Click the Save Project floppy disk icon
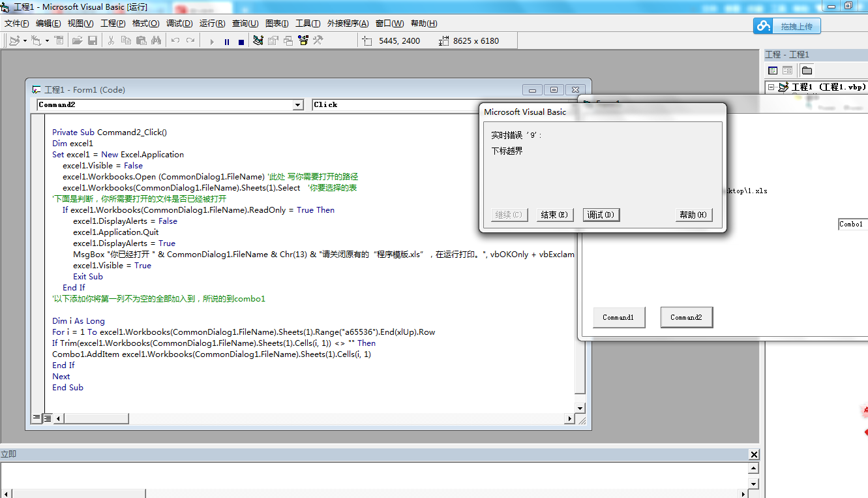868x498 pixels. pos(93,40)
